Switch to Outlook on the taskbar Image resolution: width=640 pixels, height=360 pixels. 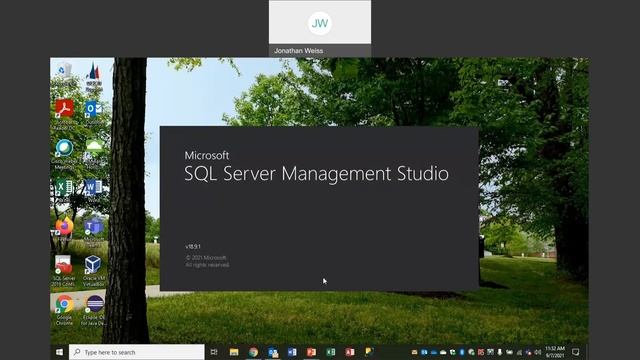pyautogui.click(x=273, y=352)
